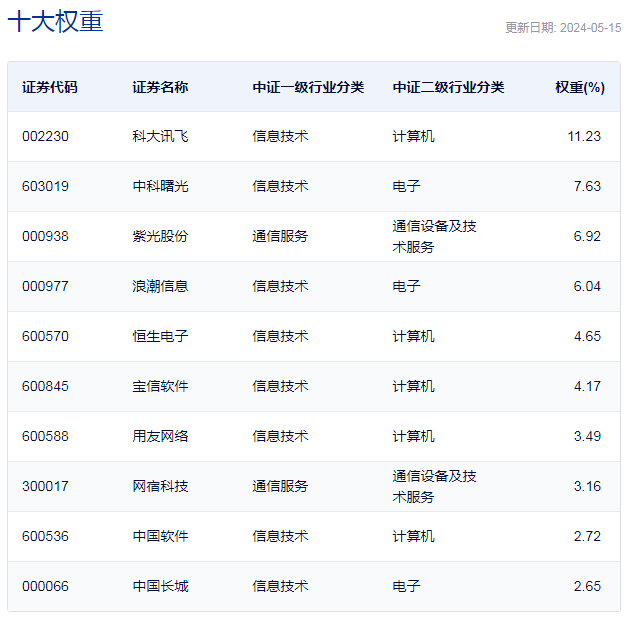Select security code 002230
The image size is (626, 617).
coord(45,137)
